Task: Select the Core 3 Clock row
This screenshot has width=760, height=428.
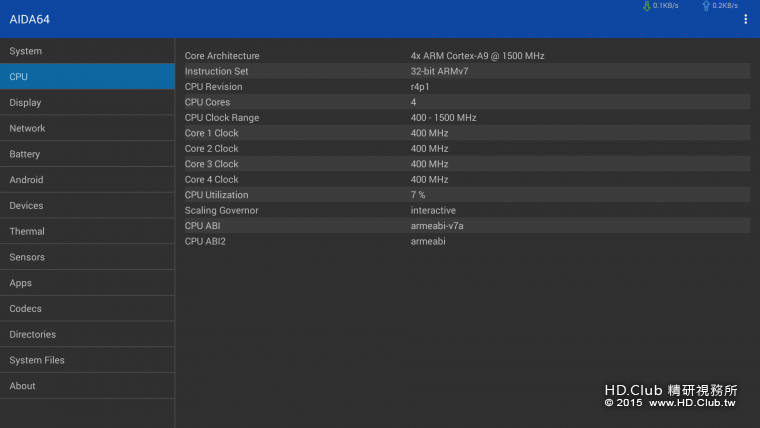Action: [467, 164]
